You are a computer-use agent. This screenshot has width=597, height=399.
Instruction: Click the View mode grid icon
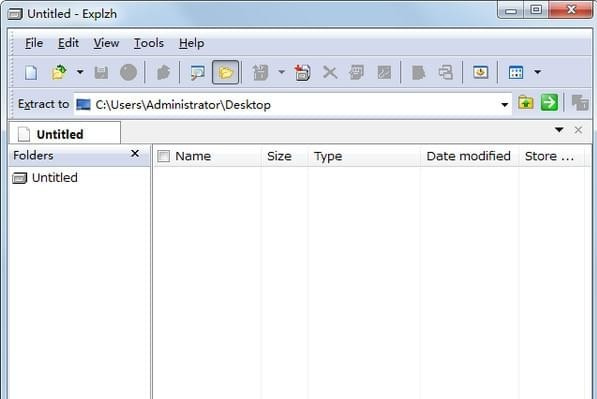click(x=516, y=72)
